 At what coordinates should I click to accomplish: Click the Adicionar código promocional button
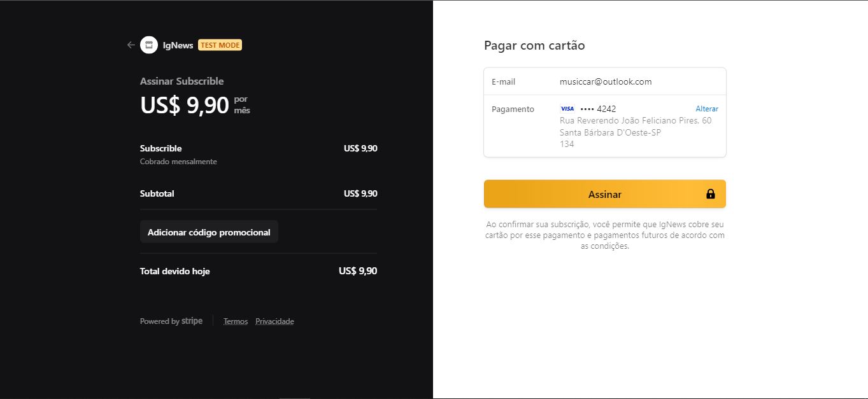(x=209, y=232)
